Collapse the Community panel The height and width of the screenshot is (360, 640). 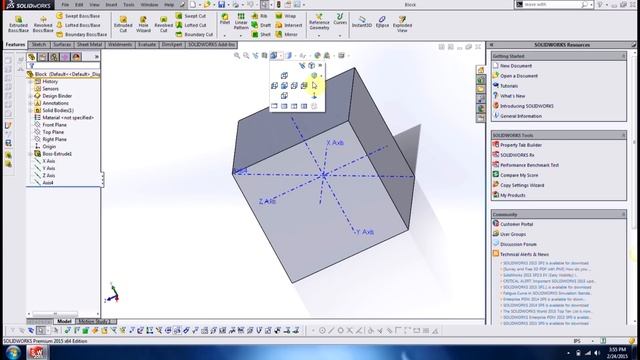click(x=623, y=214)
